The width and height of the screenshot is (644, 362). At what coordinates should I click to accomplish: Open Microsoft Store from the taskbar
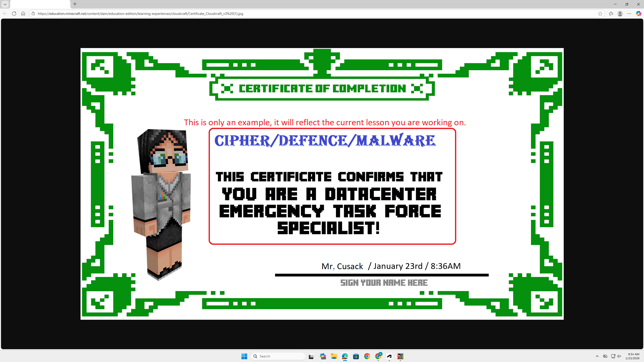(356, 356)
